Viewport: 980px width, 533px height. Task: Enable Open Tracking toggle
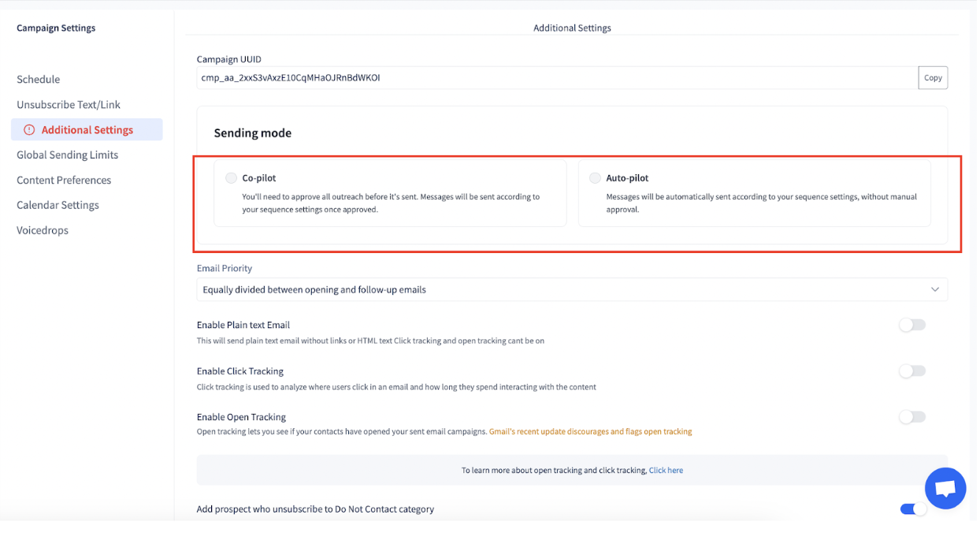point(912,417)
